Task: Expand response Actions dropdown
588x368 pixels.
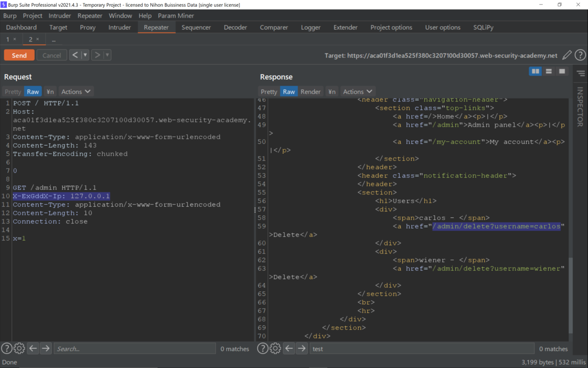Action: coord(358,91)
